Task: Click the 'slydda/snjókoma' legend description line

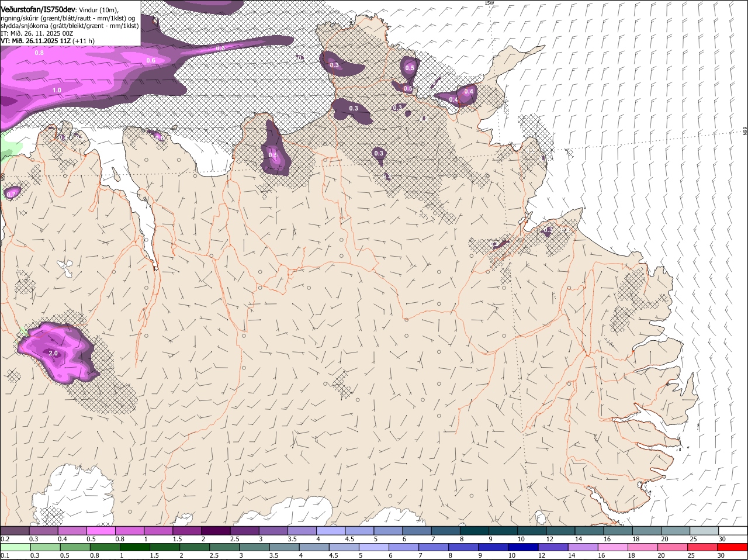Action: (70, 26)
